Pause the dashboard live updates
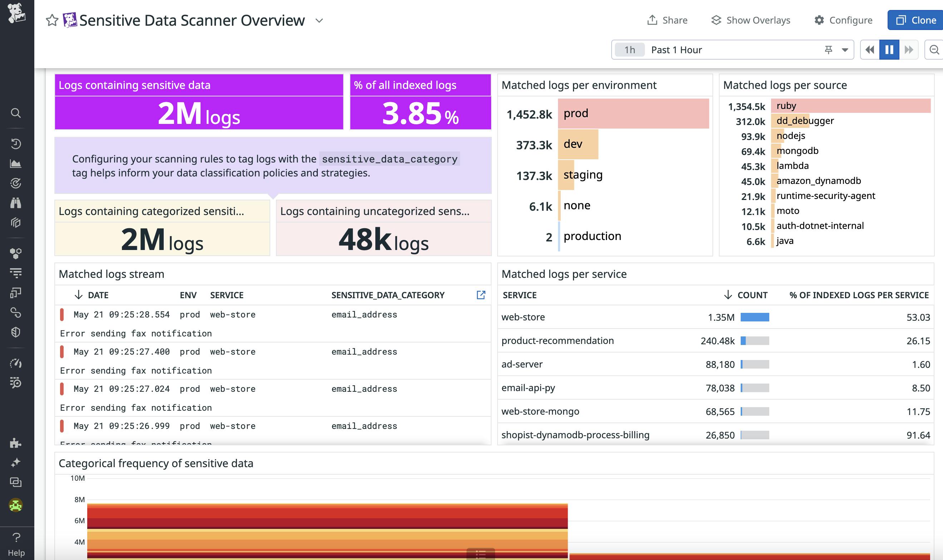Viewport: 943px width, 560px height. click(x=889, y=49)
